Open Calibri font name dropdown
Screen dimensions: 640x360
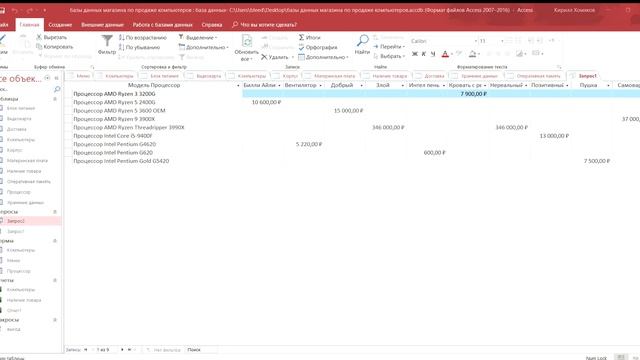click(x=476, y=41)
